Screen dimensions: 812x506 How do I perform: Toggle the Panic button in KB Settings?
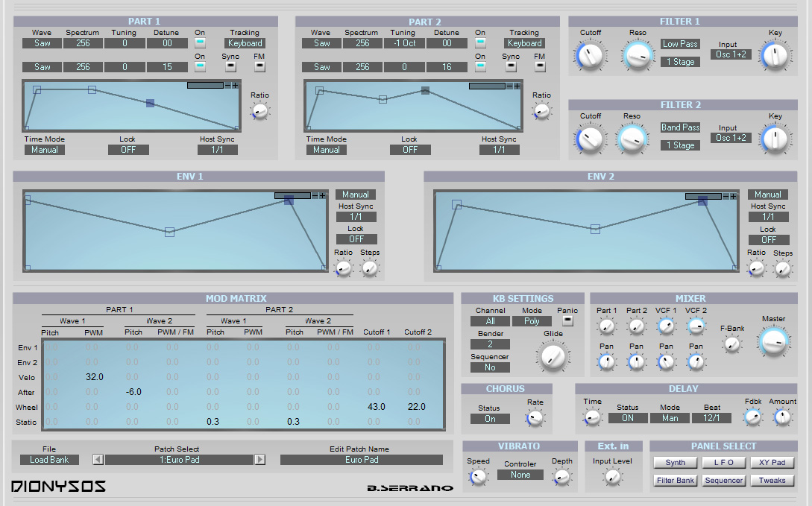click(x=567, y=320)
